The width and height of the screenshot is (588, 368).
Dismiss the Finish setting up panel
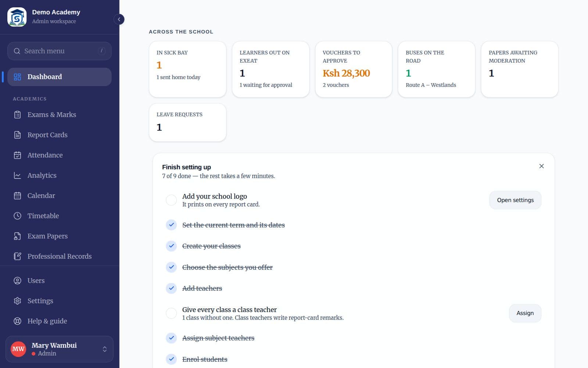(x=541, y=166)
